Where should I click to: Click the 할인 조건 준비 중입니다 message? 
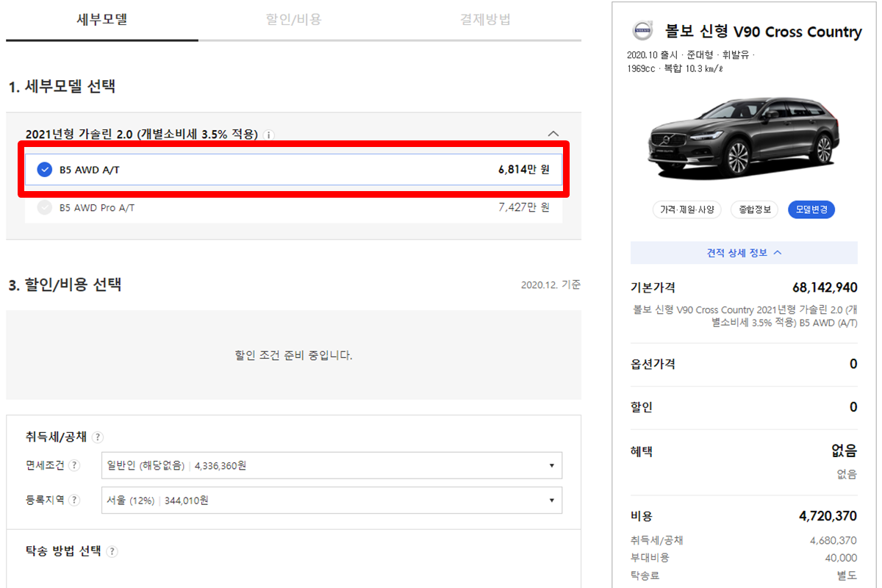point(293,356)
